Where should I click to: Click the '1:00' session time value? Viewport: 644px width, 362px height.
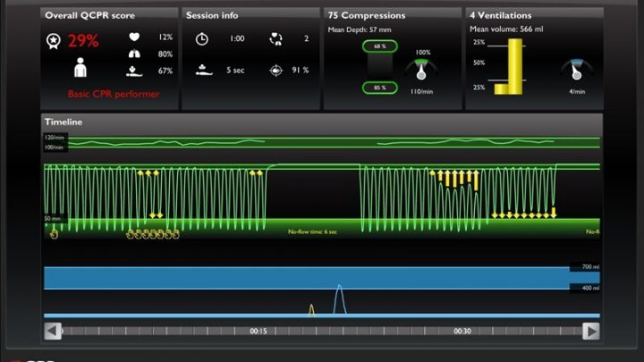tap(237, 38)
